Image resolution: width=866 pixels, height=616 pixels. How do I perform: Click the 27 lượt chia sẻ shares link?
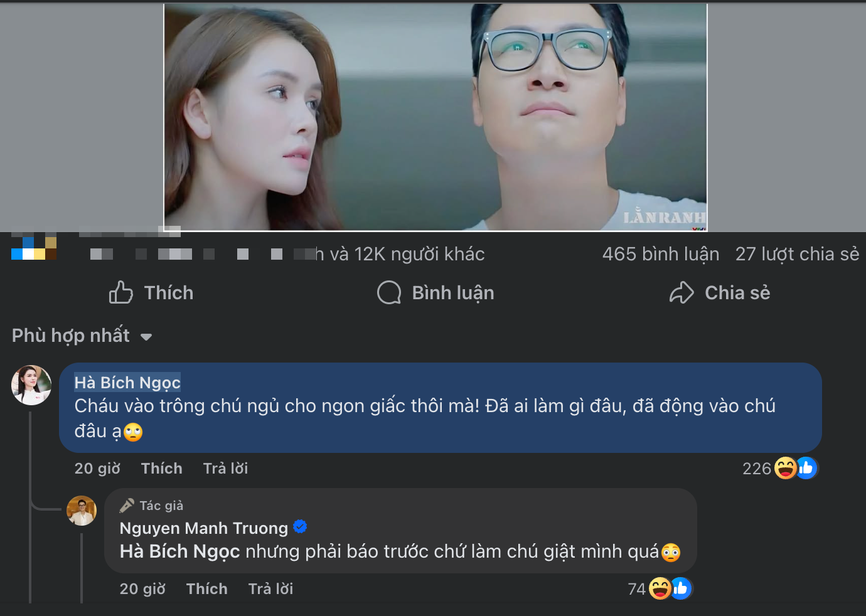[798, 253]
